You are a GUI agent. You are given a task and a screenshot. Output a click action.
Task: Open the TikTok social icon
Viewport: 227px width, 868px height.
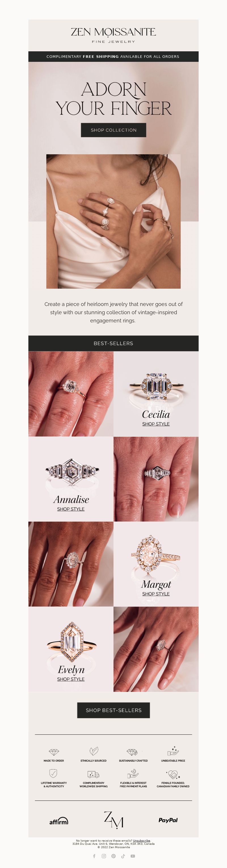click(x=123, y=856)
